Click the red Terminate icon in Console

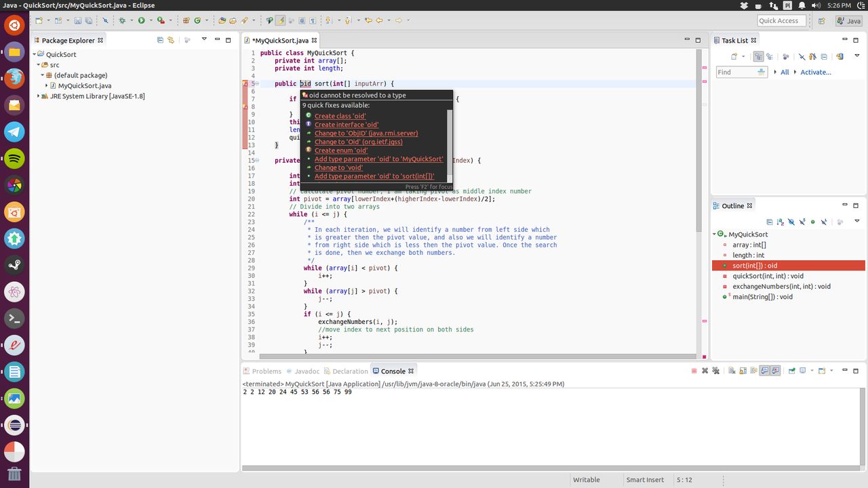[694, 371]
